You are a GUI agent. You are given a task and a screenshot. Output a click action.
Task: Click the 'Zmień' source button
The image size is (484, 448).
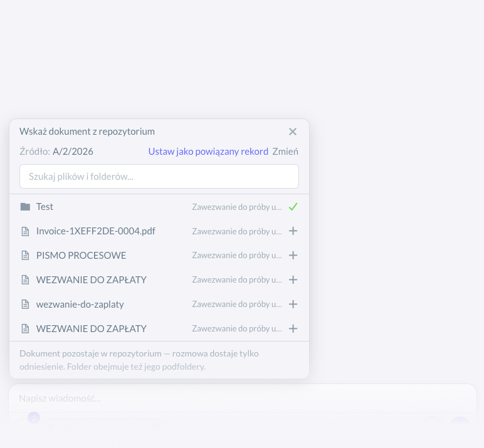tap(285, 152)
